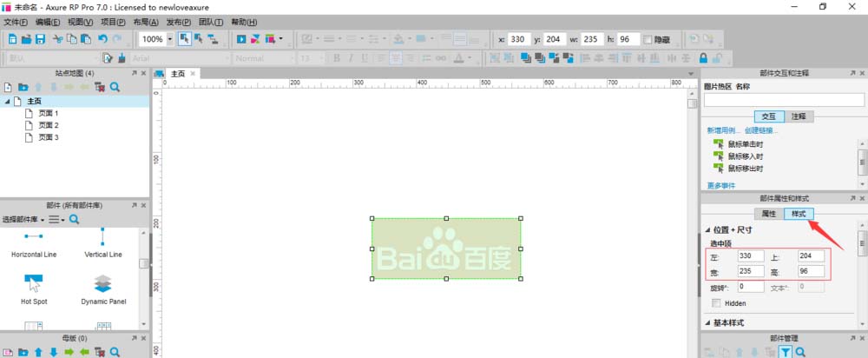Add a new master in the Masters panel
The image size is (868, 358).
coord(8,352)
